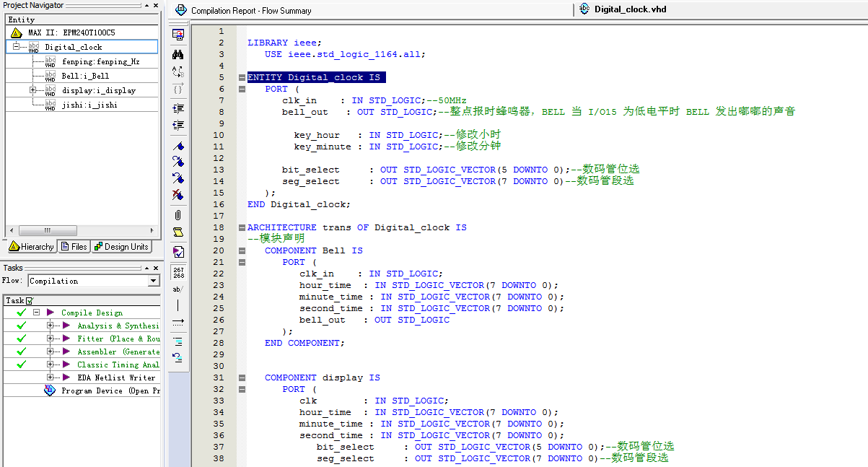Click the increase indent toolbar icon

click(178, 108)
